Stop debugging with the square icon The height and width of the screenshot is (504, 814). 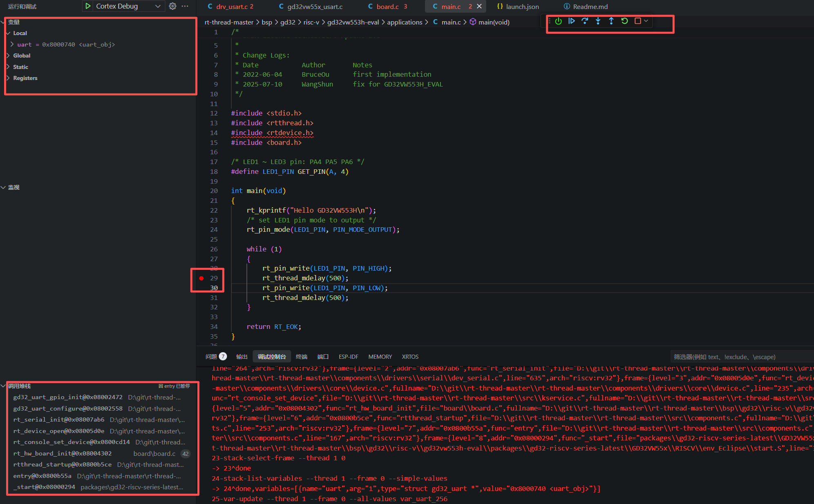coord(638,21)
